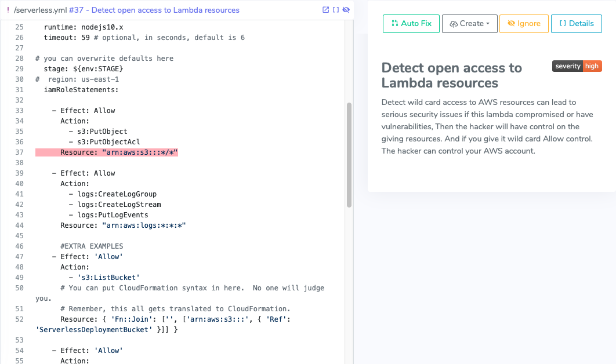Click the highlighted Resource arn:aws:s3 line
Viewport: 616px width, 364px height.
pyautogui.click(x=107, y=152)
